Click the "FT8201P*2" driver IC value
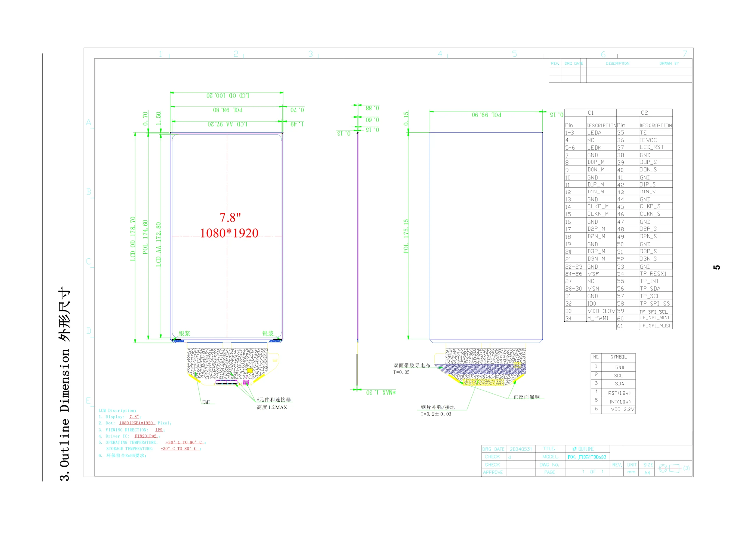 click(146, 437)
